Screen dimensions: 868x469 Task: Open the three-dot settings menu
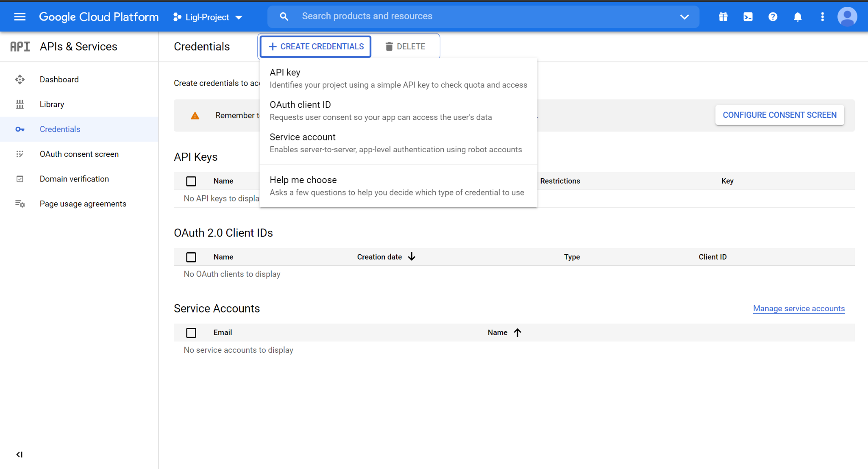pos(823,17)
